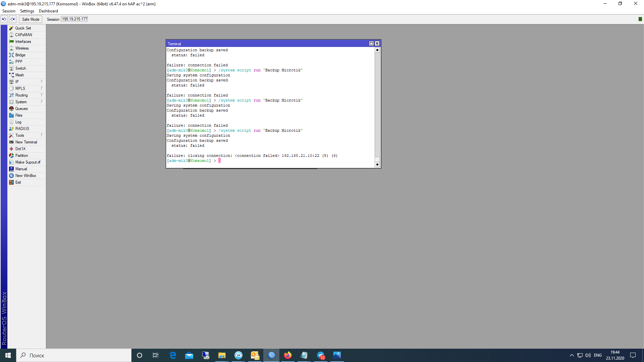Open CAPsMAN menu item

pyautogui.click(x=26, y=35)
